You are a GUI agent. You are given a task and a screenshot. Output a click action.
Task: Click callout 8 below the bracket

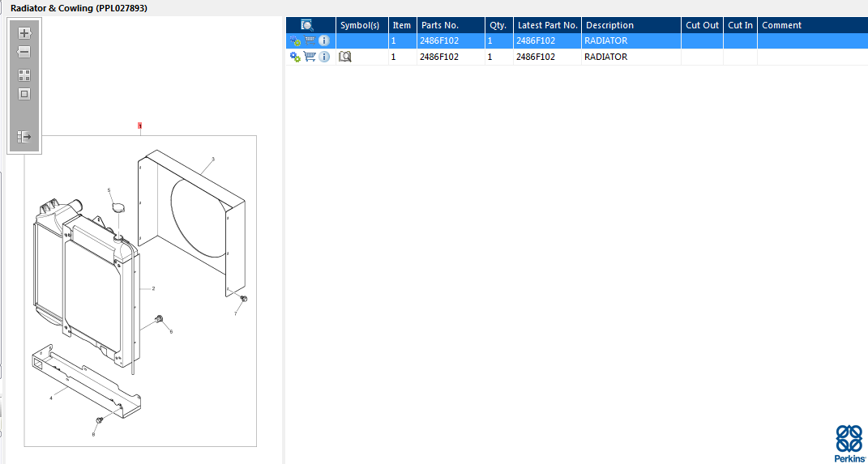(x=93, y=435)
